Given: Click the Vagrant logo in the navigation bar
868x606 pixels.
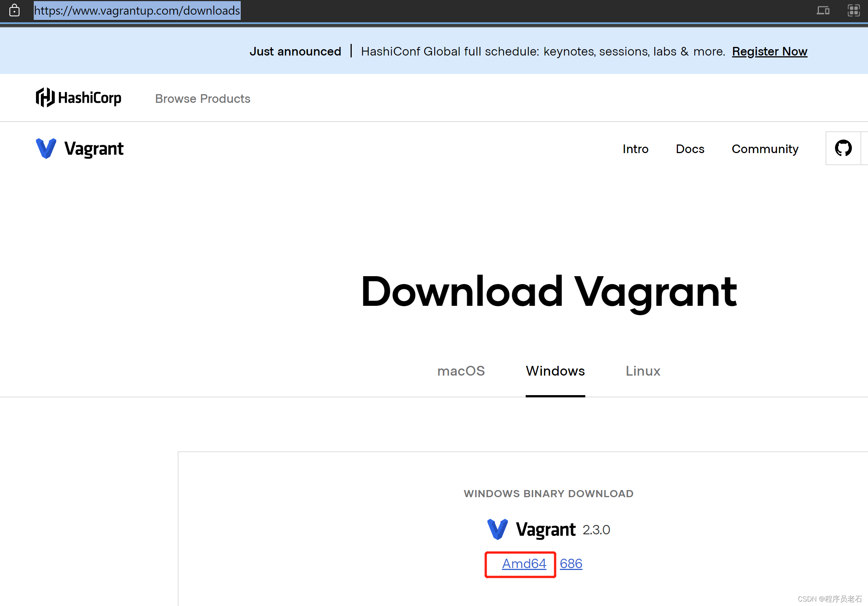Looking at the screenshot, I should click(80, 149).
